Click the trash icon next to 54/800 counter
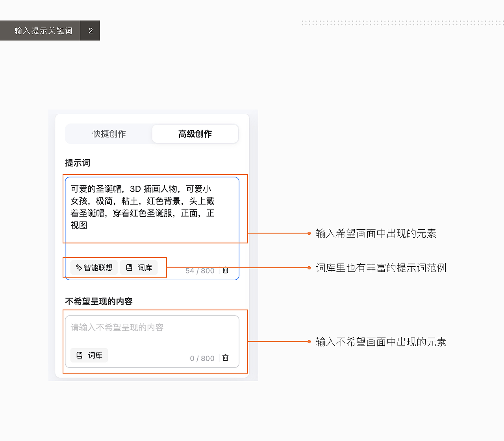 click(225, 270)
